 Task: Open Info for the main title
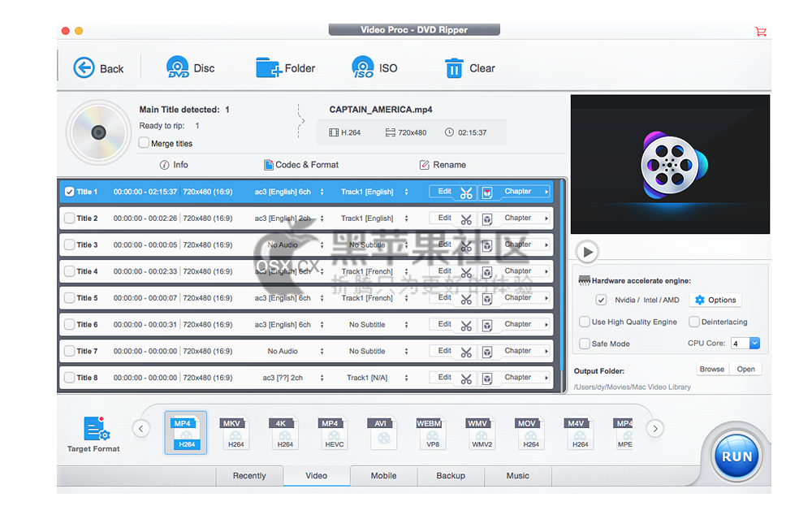tap(174, 165)
